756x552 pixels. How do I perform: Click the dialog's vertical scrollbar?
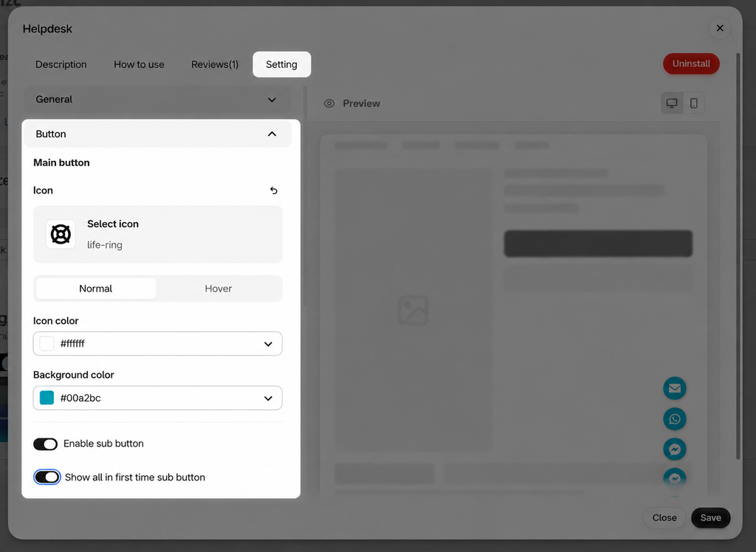[738, 255]
